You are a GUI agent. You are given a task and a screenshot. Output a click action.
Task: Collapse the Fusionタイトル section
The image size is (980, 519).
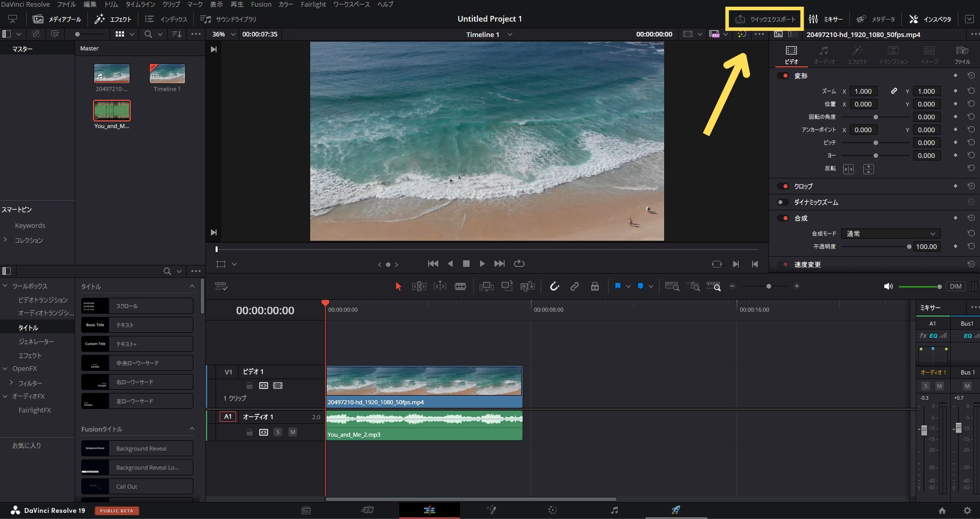pos(191,428)
